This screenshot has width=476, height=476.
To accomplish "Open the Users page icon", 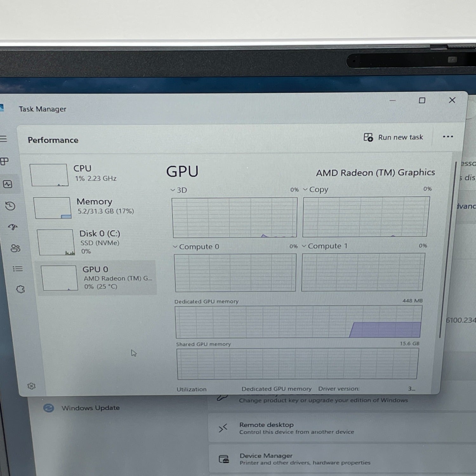I will (15, 248).
